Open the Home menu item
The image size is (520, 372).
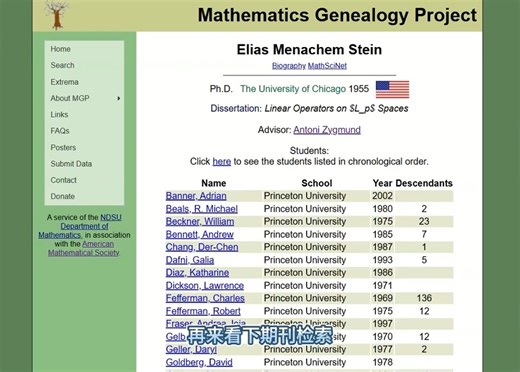[61, 49]
